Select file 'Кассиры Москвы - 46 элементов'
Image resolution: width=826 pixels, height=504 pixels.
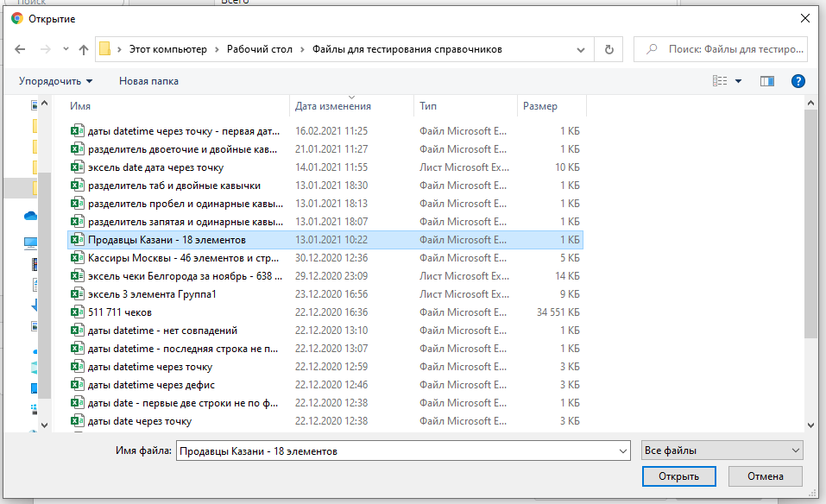(x=181, y=258)
